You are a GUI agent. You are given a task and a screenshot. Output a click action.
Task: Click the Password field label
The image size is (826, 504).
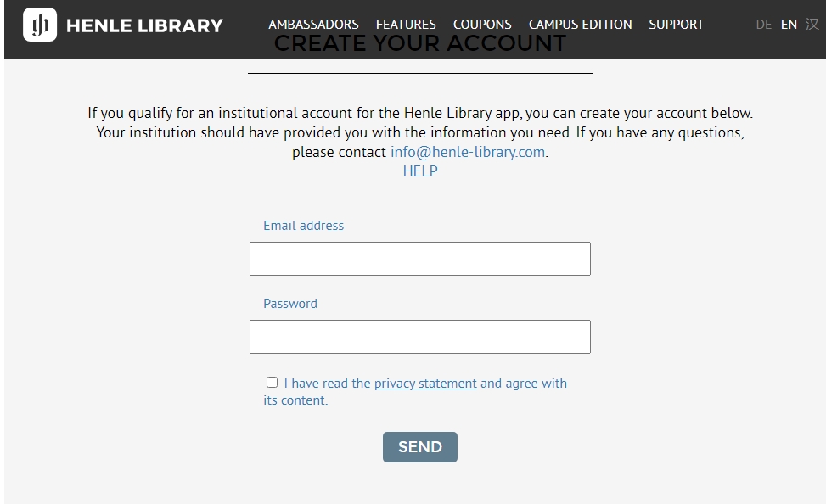289,304
